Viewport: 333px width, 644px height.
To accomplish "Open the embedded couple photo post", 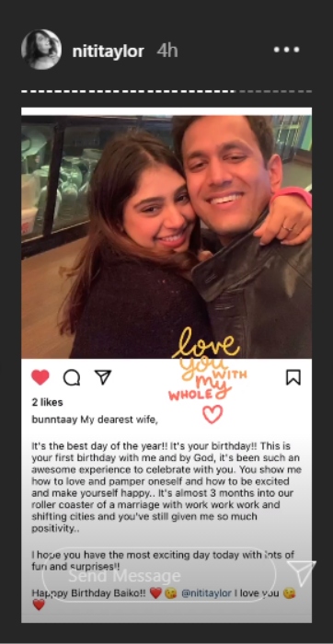I will coord(166,236).
